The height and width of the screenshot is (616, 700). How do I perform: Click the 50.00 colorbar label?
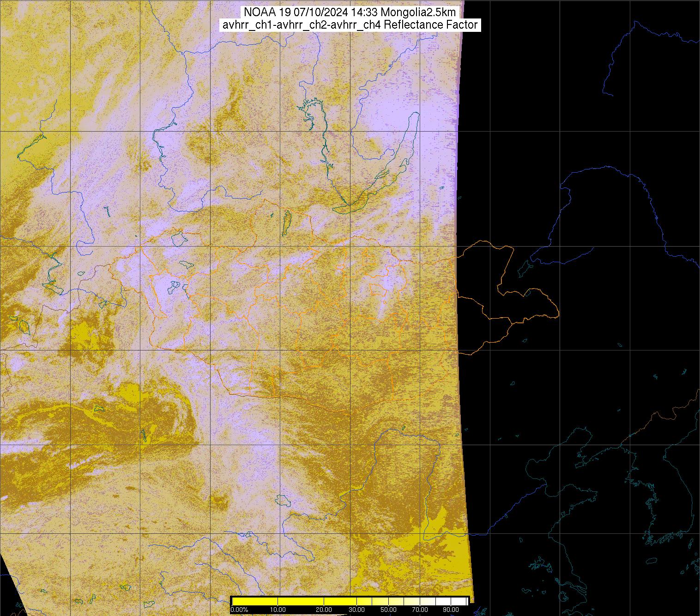[388, 610]
